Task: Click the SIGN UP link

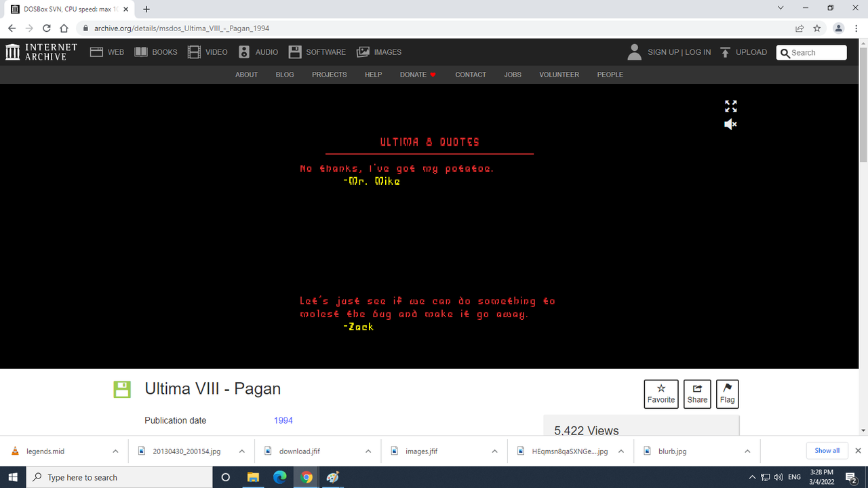Action: 663,52
